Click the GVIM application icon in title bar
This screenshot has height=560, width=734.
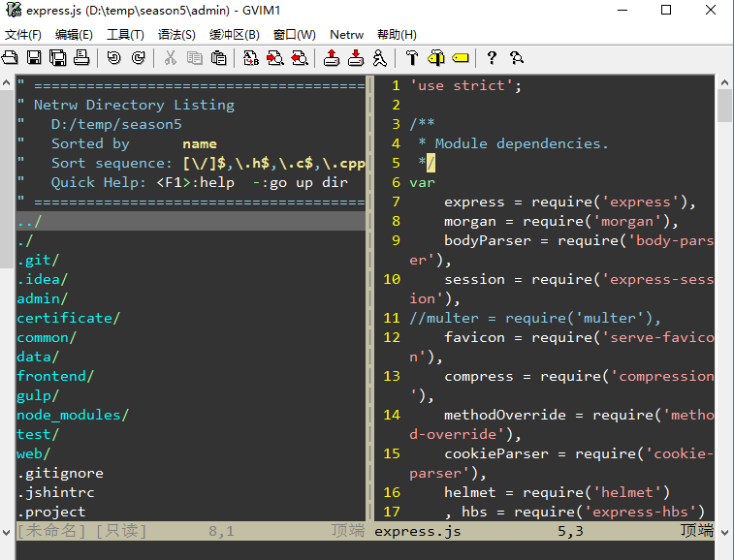pos(14,10)
